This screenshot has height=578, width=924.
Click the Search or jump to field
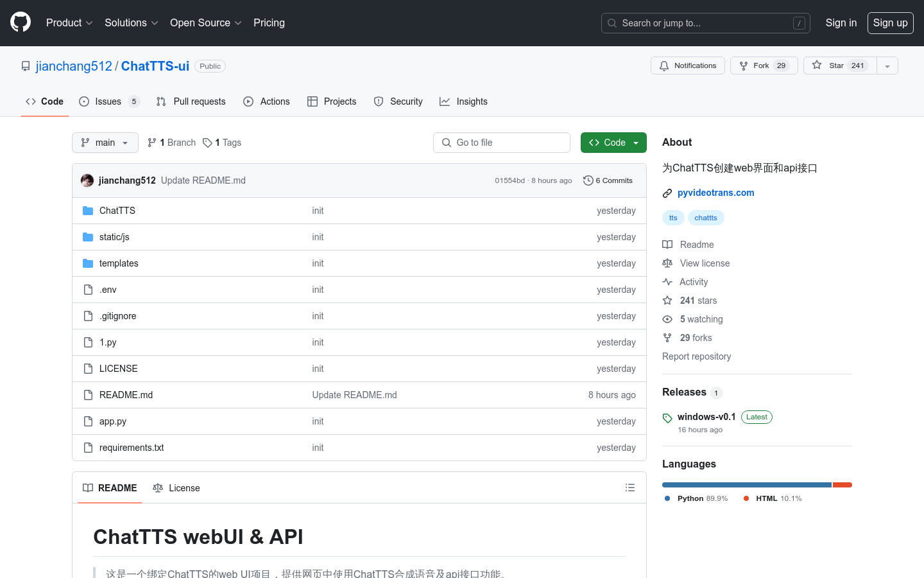(x=706, y=23)
